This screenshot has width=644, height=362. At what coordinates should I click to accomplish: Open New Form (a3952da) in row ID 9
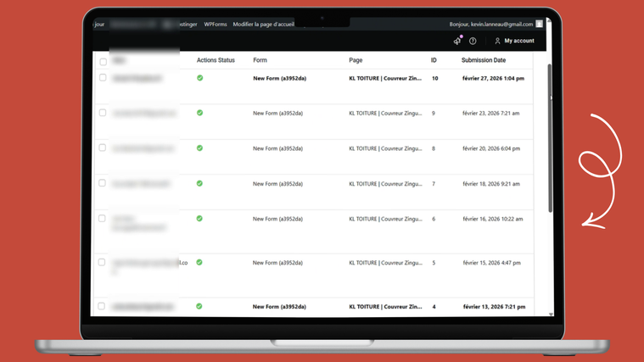click(277, 114)
